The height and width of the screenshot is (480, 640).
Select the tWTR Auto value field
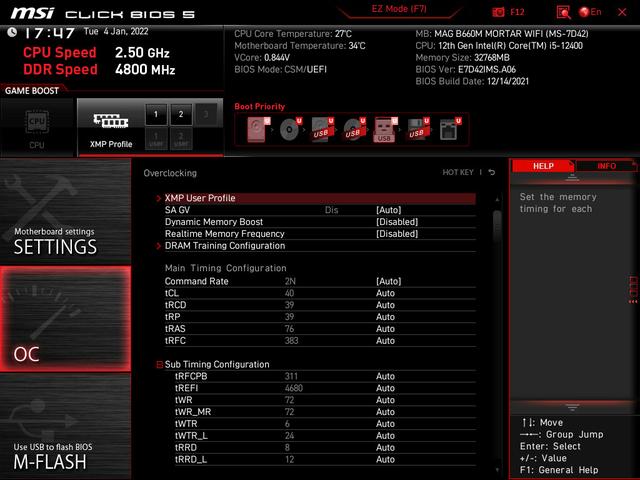(385, 424)
